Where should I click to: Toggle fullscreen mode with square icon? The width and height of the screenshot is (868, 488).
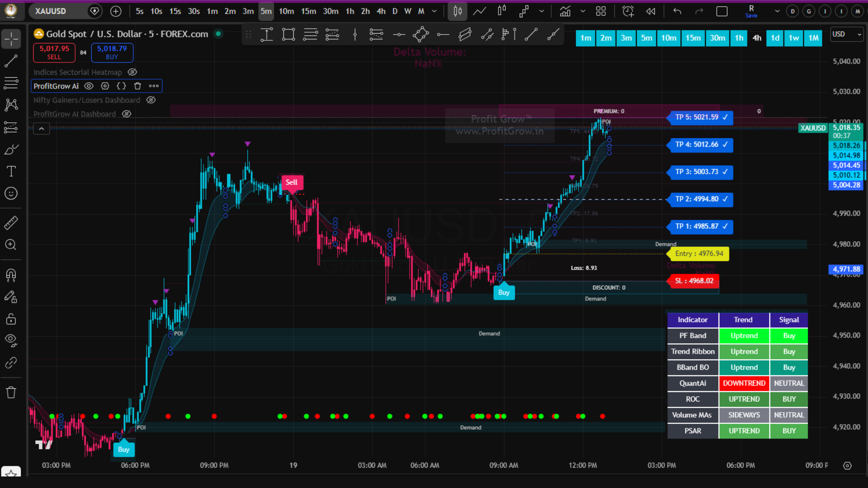[722, 11]
